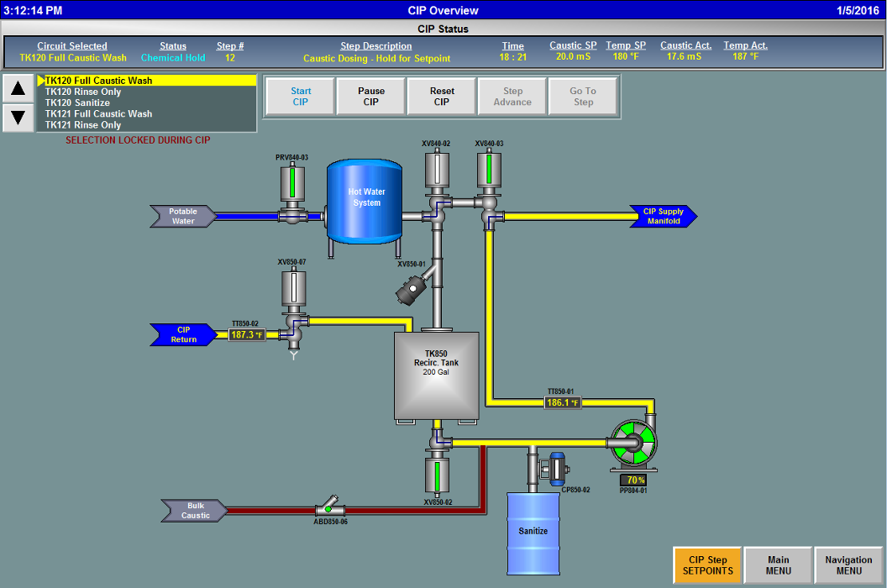Select TK120 Rinse Only circuit
Viewport: 887px width, 588px height.
(83, 92)
